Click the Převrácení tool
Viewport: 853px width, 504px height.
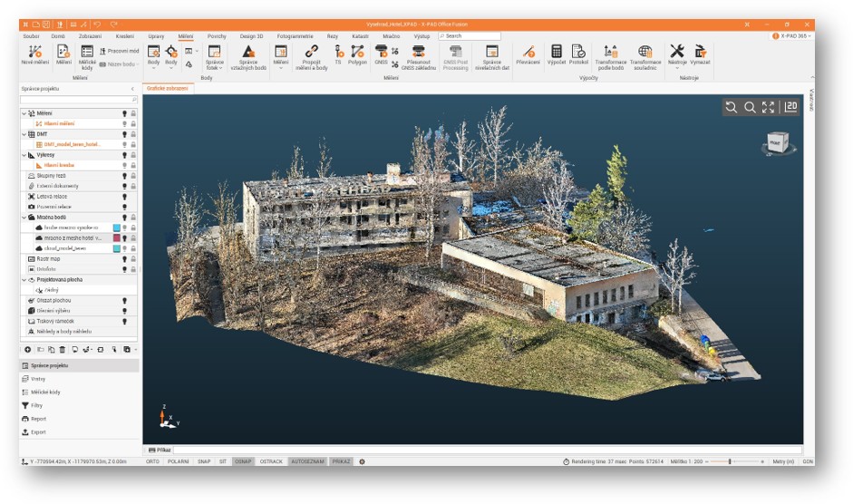tap(528, 55)
